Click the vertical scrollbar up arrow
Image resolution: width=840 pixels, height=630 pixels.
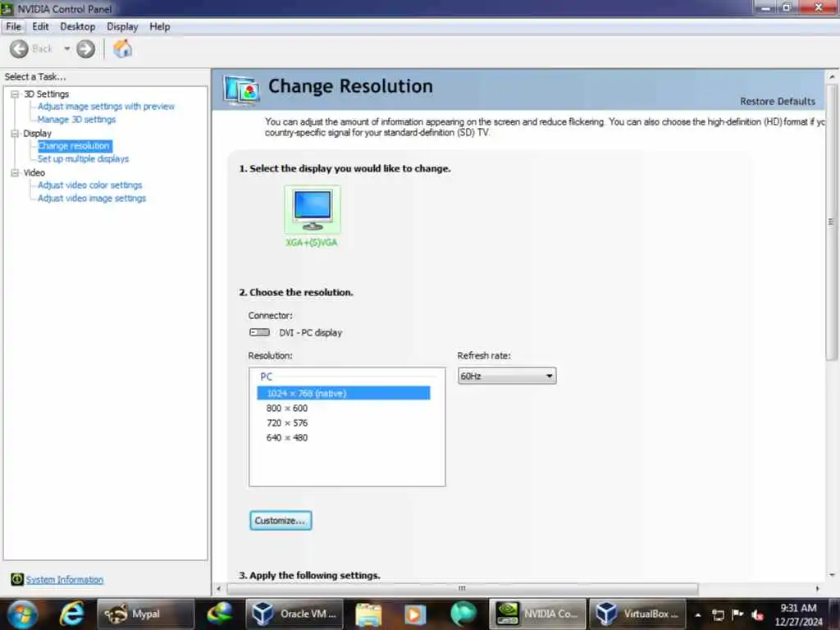click(832, 77)
